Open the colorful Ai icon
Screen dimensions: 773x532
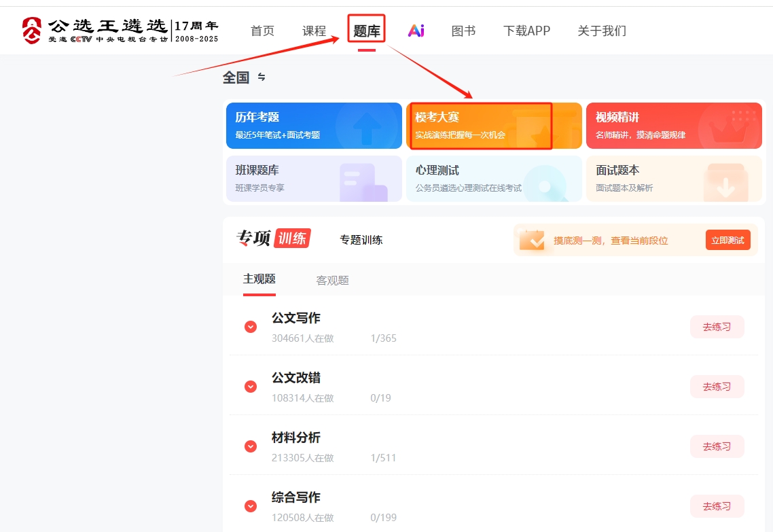416,31
